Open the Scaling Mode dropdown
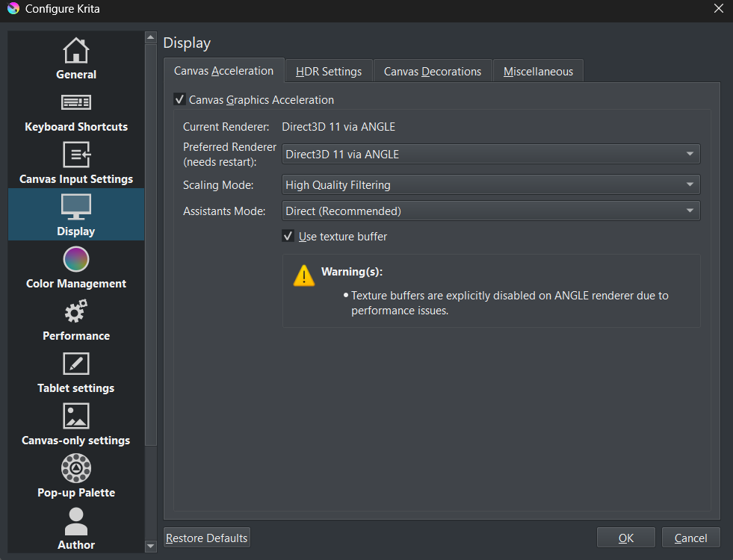 pos(491,184)
